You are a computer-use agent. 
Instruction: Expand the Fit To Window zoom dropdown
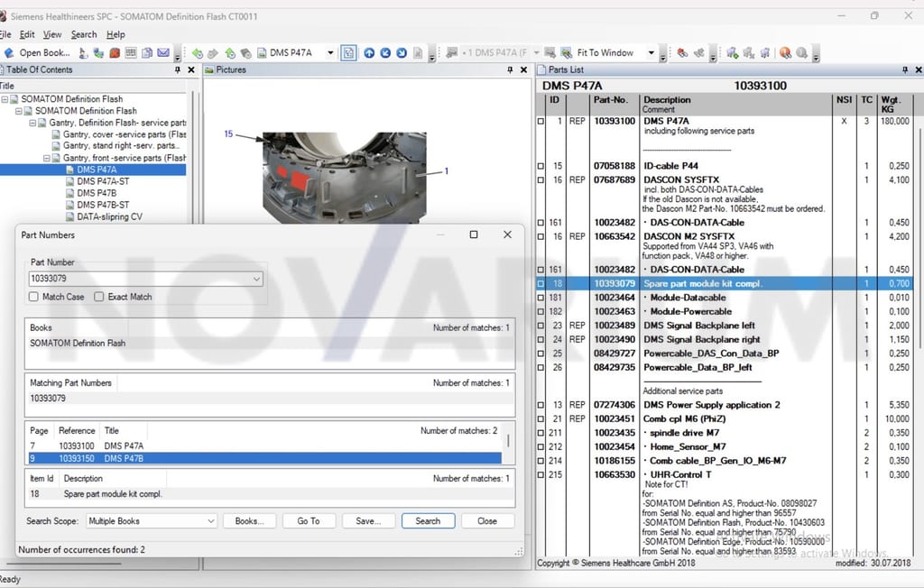pyautogui.click(x=651, y=53)
